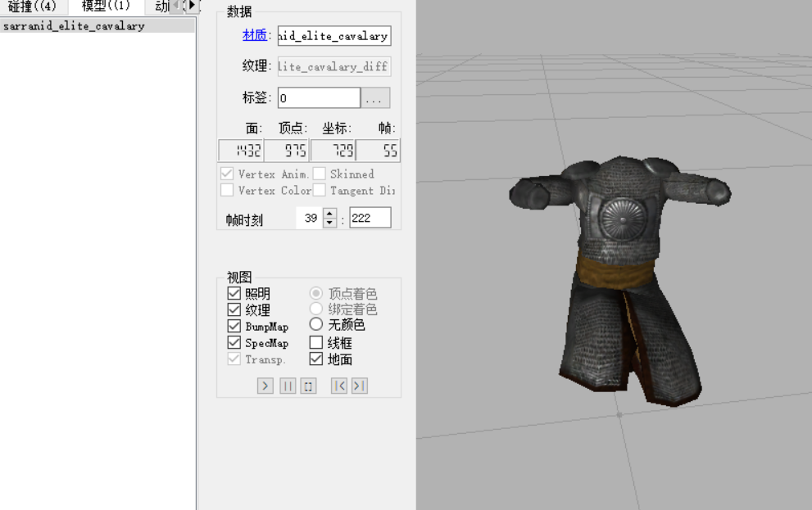Toggle the Skinned checkbox
This screenshot has width=812, height=510.
(319, 174)
